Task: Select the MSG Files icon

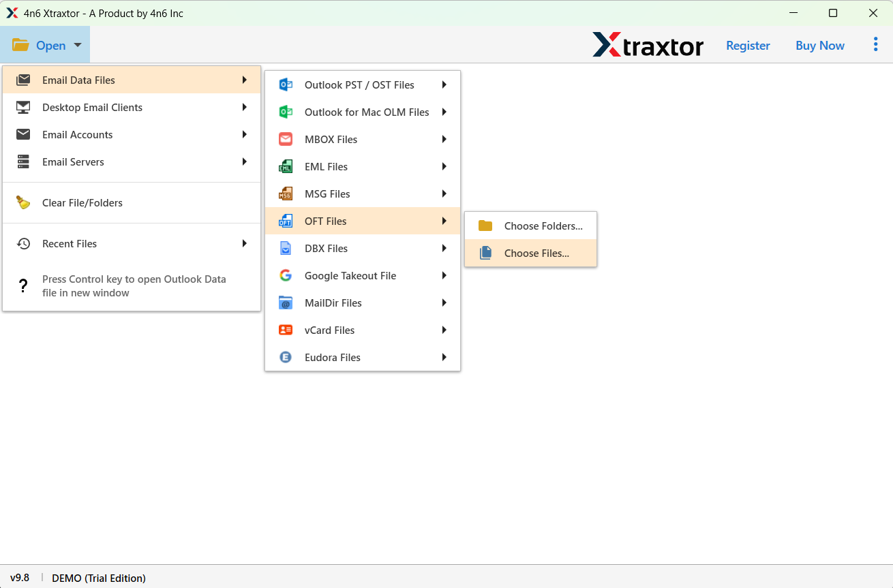Action: [x=285, y=194]
